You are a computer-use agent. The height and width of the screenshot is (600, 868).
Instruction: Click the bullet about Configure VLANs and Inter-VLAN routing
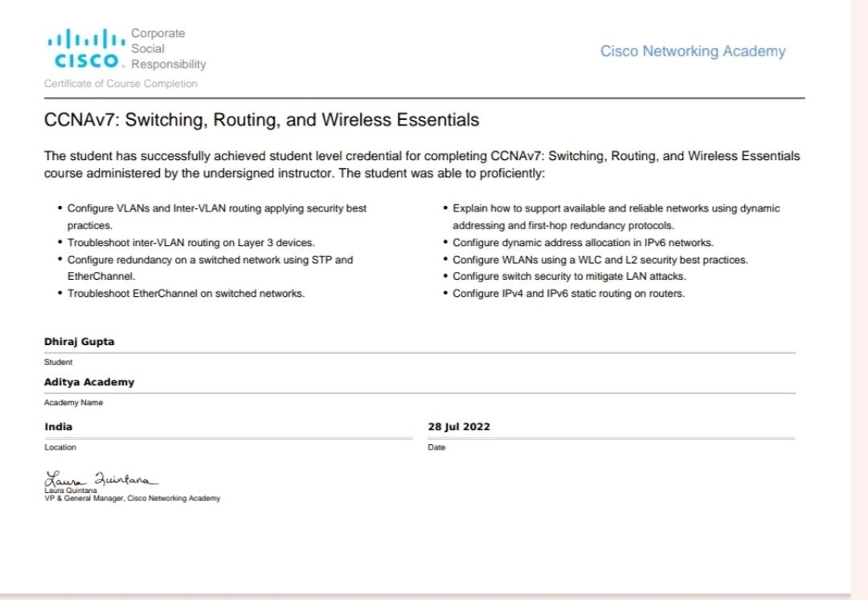coord(217,216)
